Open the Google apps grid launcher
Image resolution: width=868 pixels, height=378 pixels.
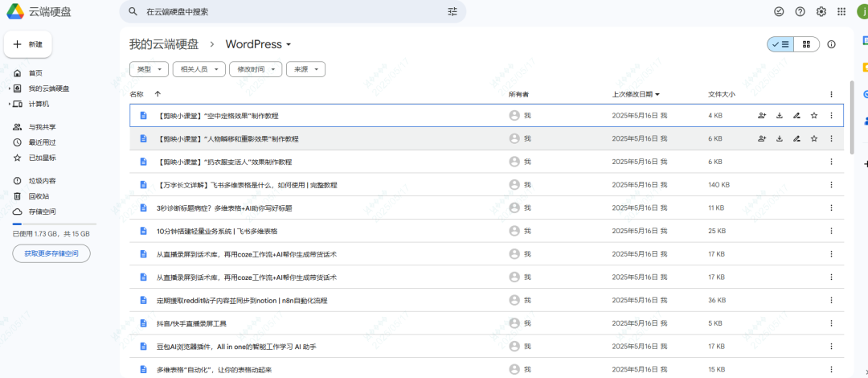(841, 11)
